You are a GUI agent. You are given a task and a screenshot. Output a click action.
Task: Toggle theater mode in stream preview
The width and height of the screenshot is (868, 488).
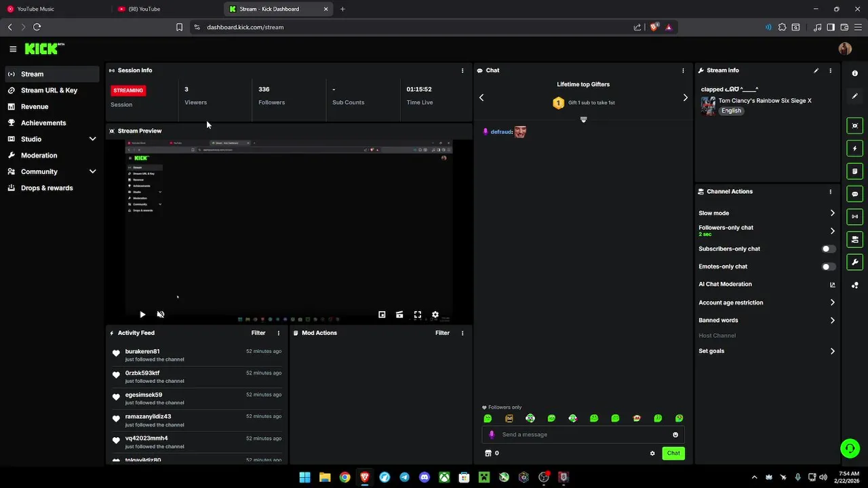(399, 314)
